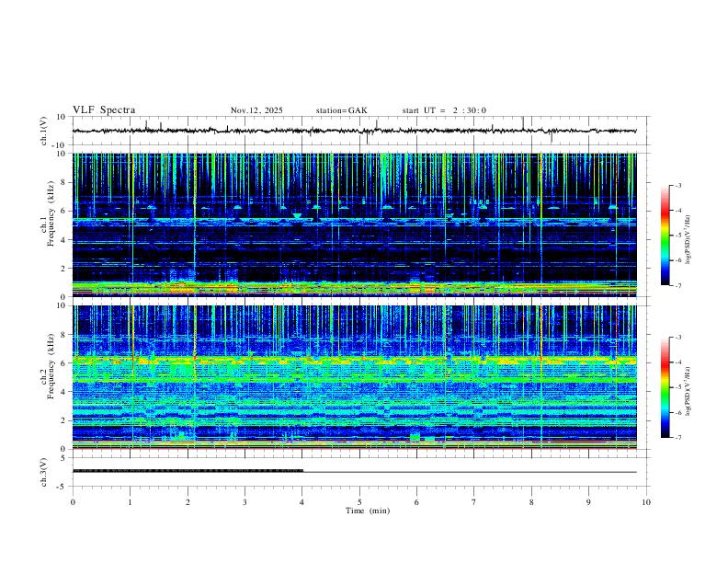728x563 pixels.
Task: Click the 'start UT = 2:30:0' text
Action: [x=444, y=110]
